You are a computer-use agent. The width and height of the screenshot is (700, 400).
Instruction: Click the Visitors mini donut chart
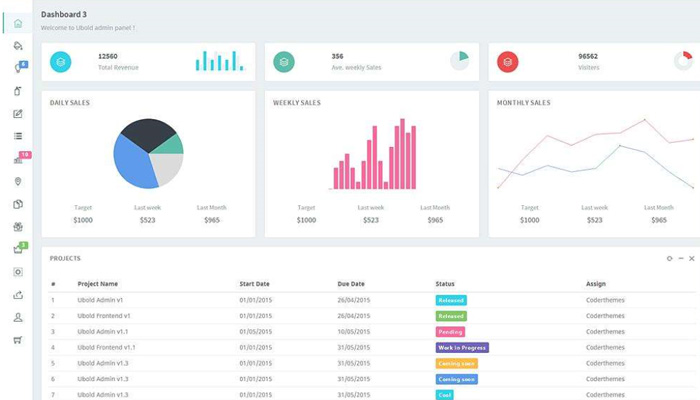pyautogui.click(x=683, y=61)
